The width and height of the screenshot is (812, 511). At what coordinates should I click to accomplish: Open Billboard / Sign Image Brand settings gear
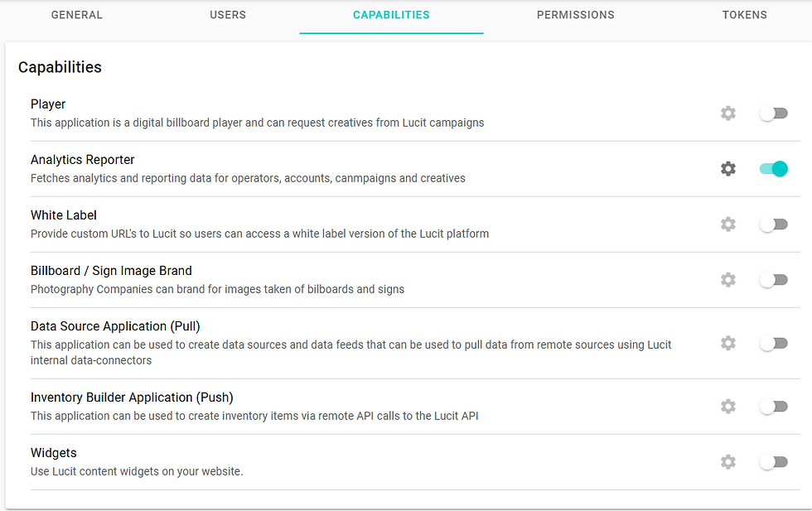click(x=728, y=280)
